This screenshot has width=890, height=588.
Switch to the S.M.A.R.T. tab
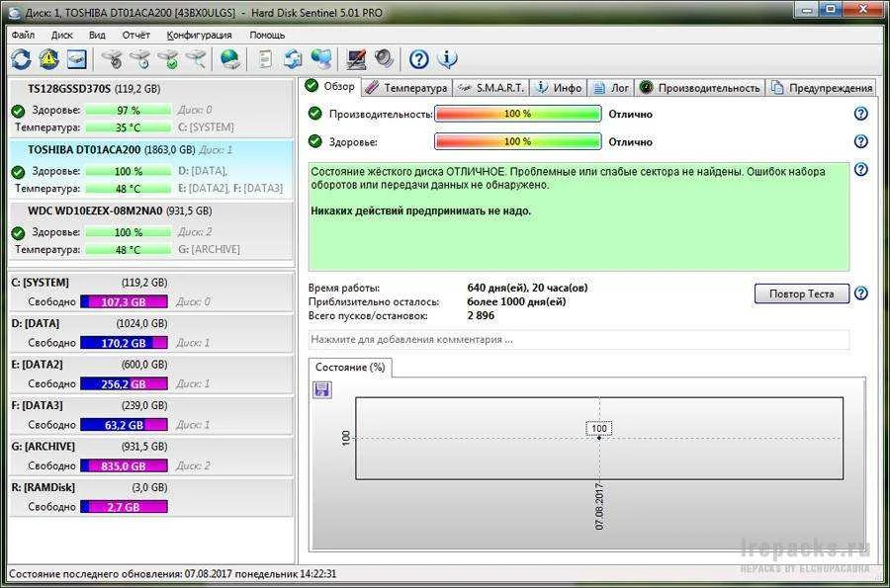[491, 88]
